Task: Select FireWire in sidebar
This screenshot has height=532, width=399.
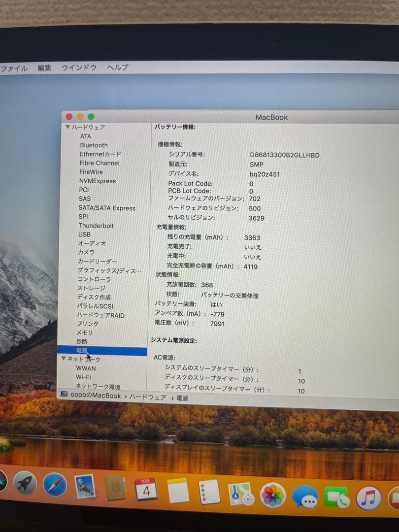Action: click(91, 172)
